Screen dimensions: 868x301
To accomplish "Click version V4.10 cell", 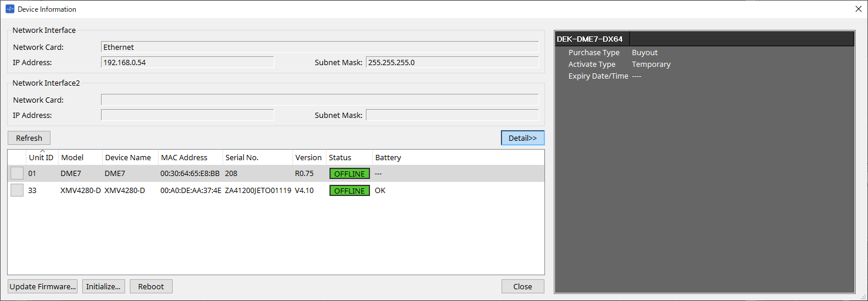I will (304, 191).
